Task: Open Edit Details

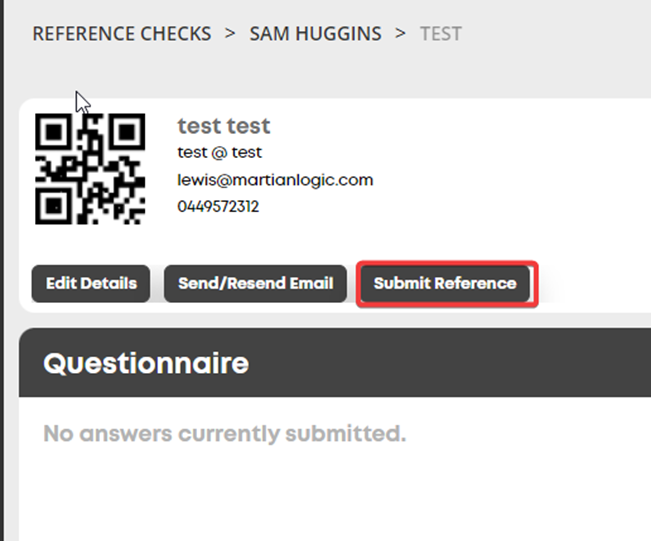Action: [91, 284]
